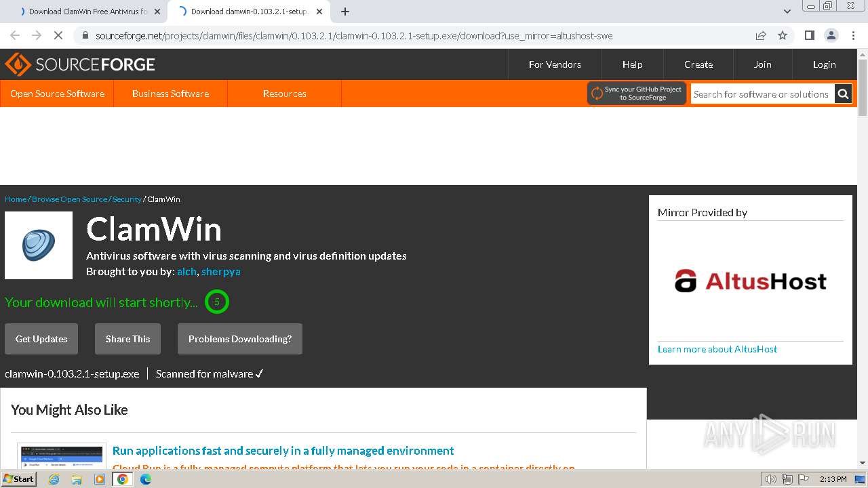This screenshot has width=868, height=488.
Task: Open the Chrome three-dot menu
Action: click(852, 35)
